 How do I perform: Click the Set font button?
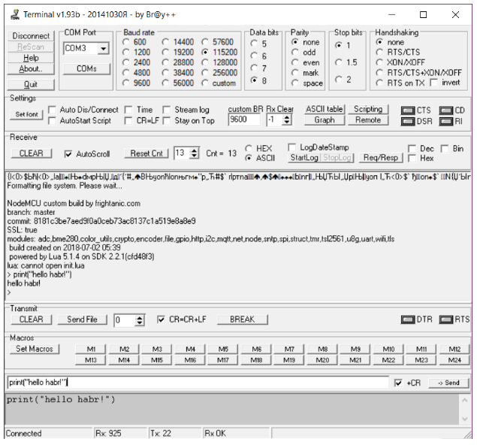[x=26, y=114]
